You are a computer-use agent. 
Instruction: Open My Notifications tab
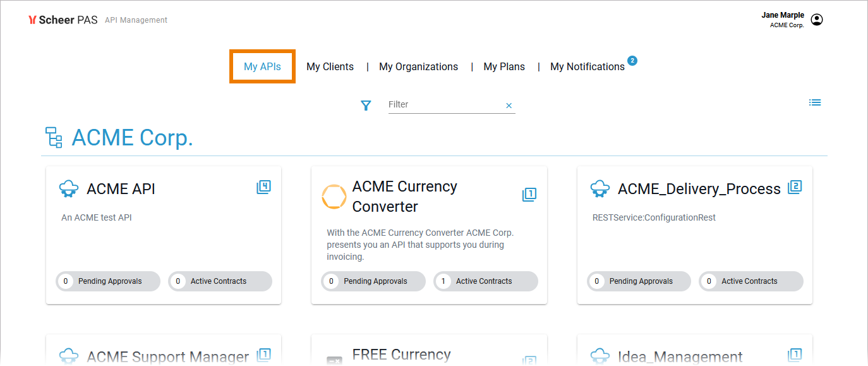tap(587, 66)
